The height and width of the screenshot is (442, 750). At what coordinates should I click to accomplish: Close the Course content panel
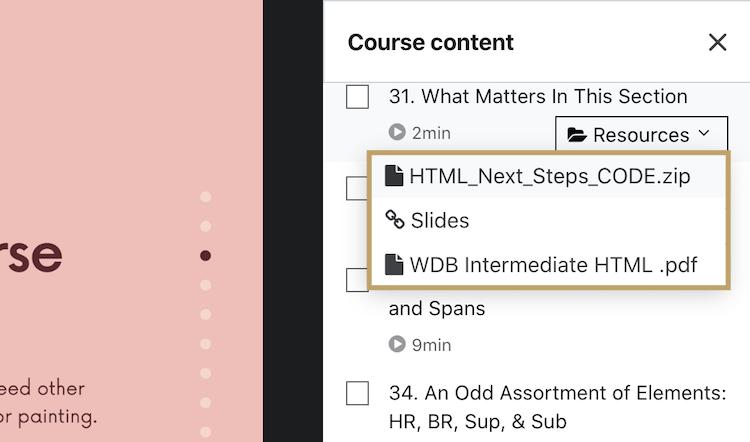tap(717, 42)
